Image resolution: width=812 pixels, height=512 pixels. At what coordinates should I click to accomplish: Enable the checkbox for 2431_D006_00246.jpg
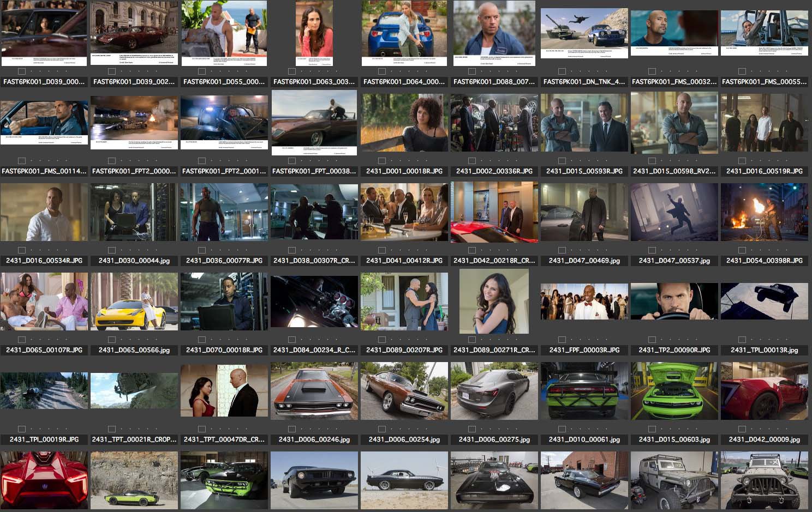[x=292, y=429]
